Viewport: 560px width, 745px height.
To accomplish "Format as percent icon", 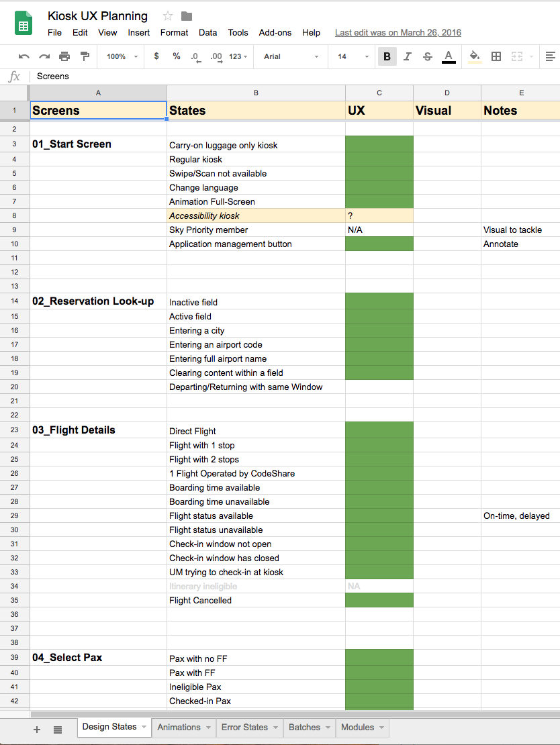I will (x=177, y=56).
